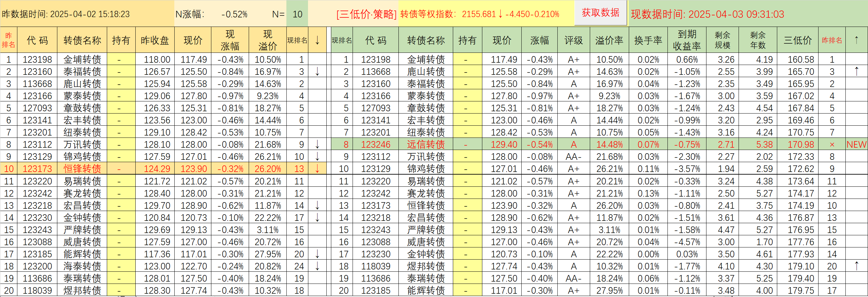Click 海泰转债 现排名 value 24
This screenshot has height=297, width=868.
[297, 266]
